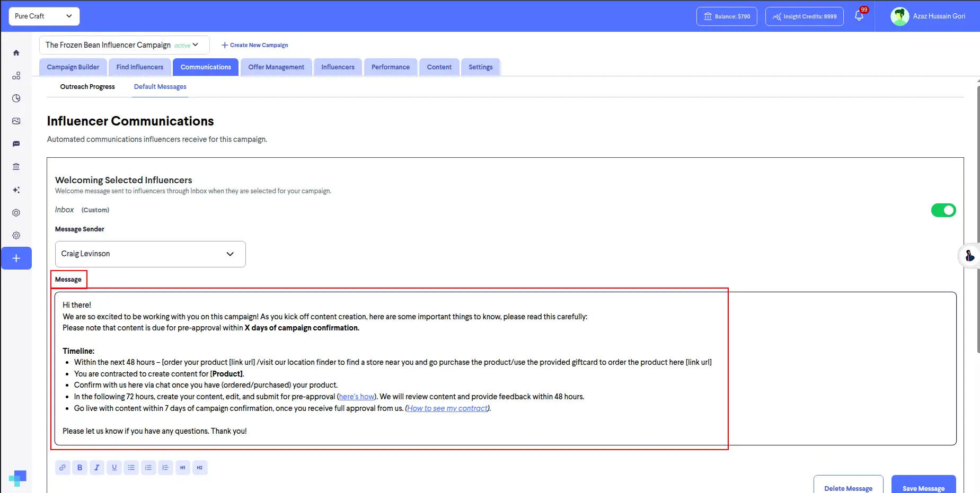Expand the Frozen Bean campaign selector

tap(124, 45)
